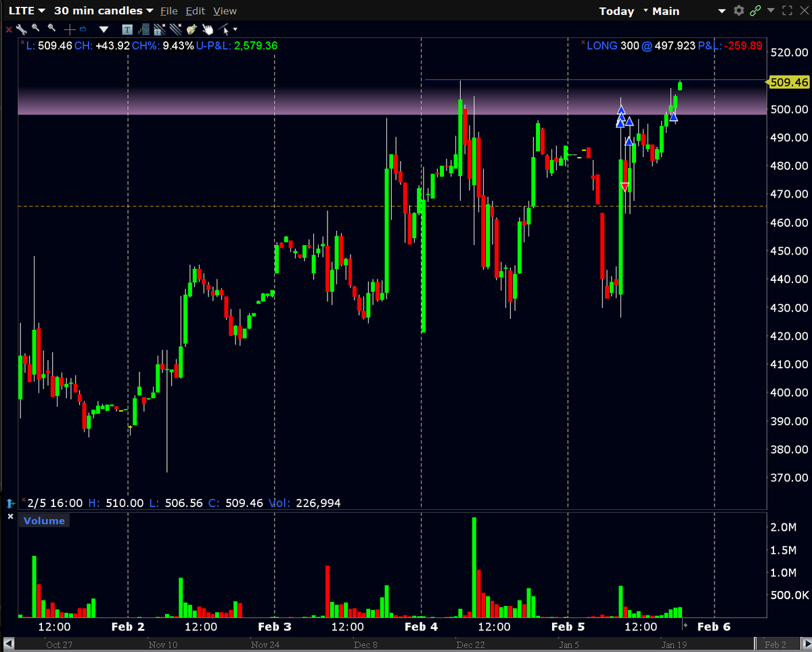Click the diagonal striped lines icon
The image size is (812, 652).
176,29
